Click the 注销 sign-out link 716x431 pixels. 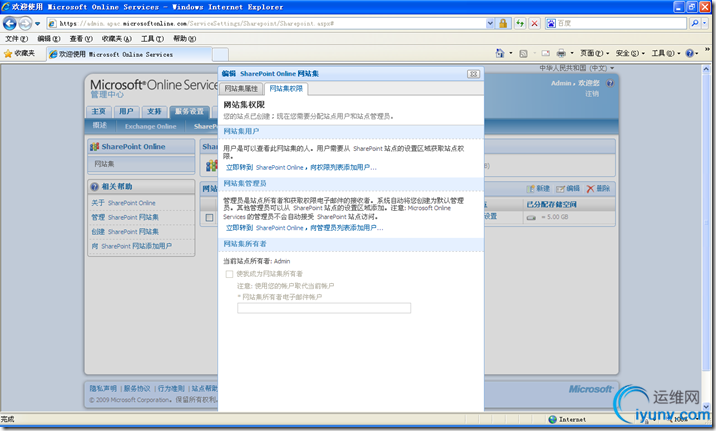592,94
